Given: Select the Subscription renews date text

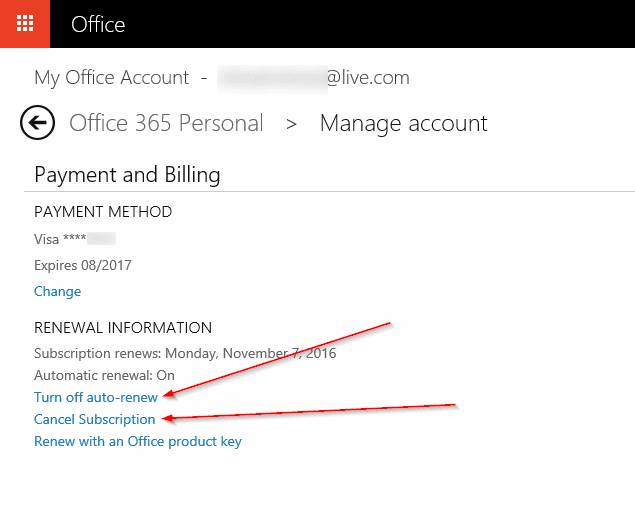Looking at the screenshot, I should click(x=185, y=353).
